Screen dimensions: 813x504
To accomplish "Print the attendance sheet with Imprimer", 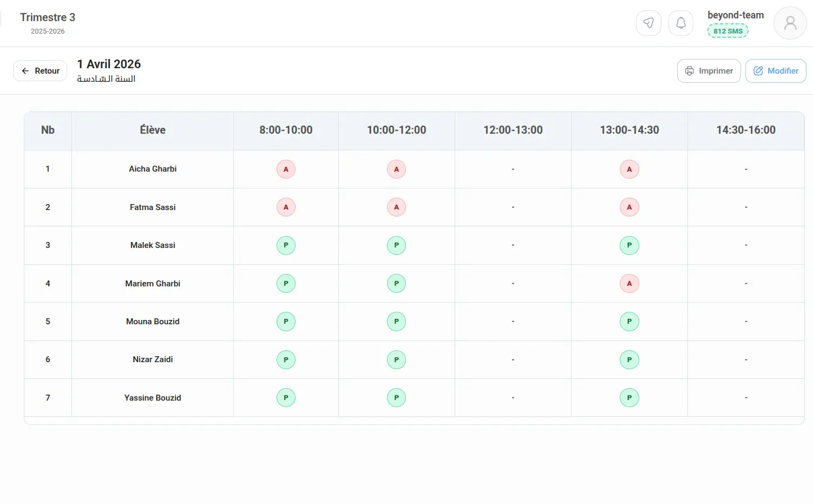I will [x=709, y=71].
